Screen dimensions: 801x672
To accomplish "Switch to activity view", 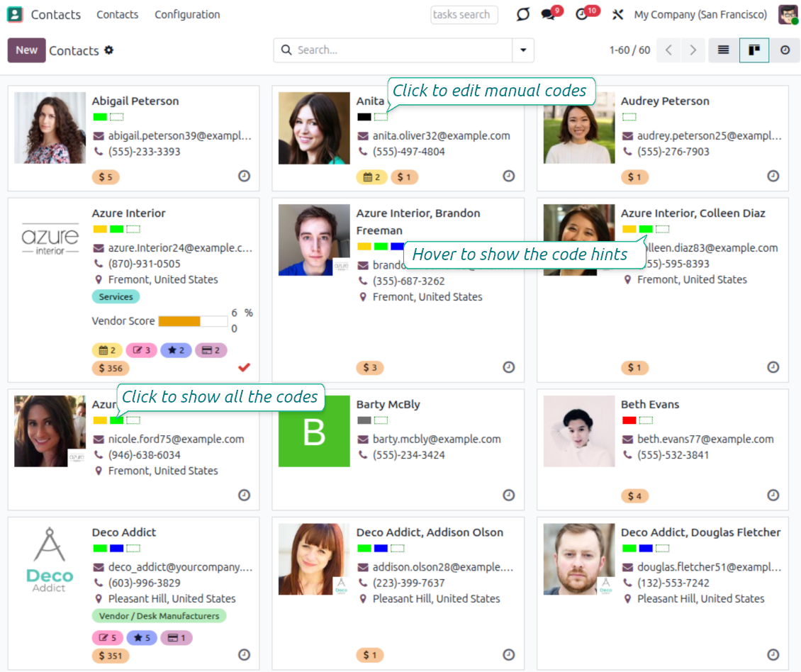I will [x=784, y=50].
